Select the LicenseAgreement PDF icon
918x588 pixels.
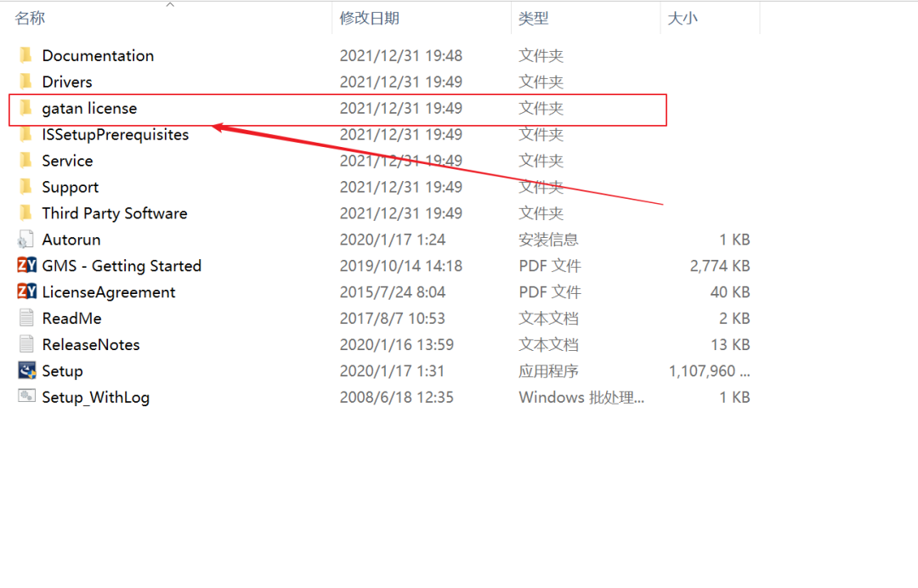26,292
